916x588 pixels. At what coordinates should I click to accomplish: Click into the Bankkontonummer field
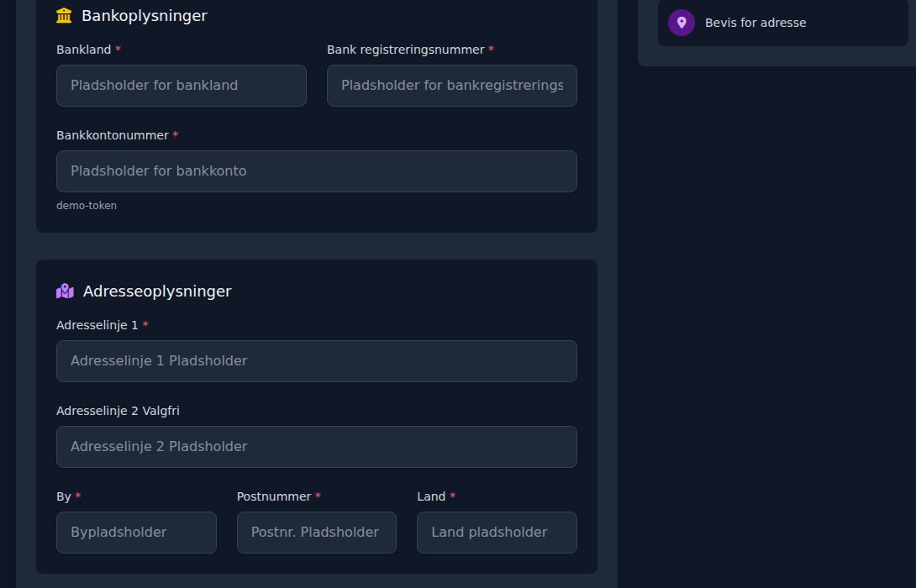click(317, 171)
